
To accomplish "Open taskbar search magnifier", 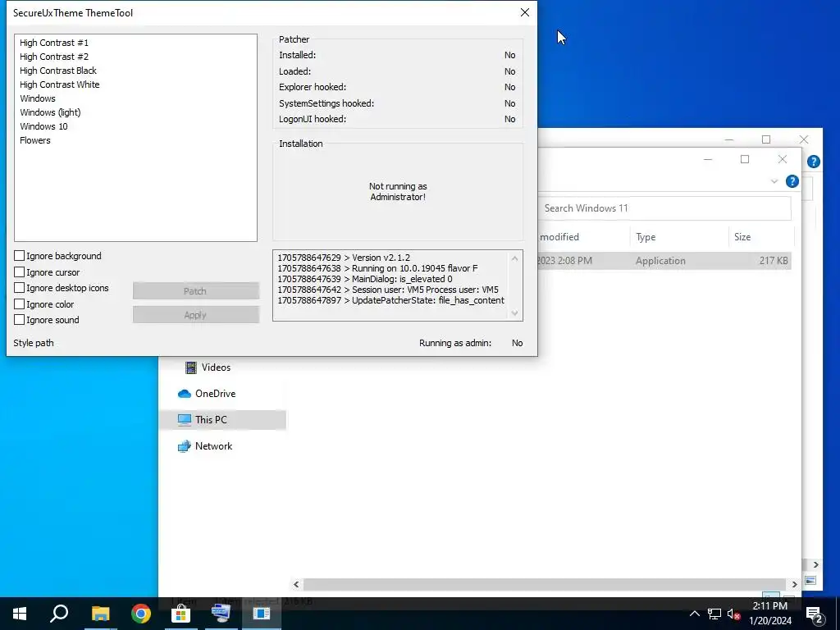I will tap(59, 614).
